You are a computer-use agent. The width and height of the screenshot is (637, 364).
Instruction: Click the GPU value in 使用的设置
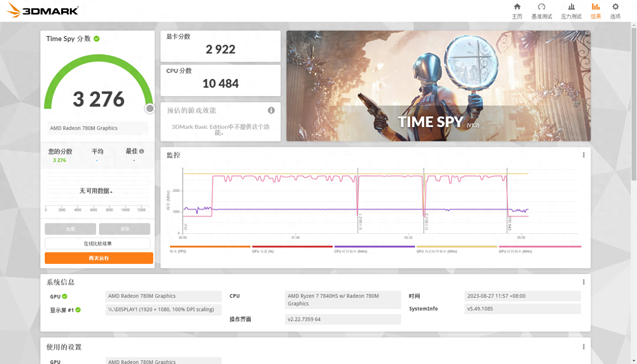click(163, 361)
